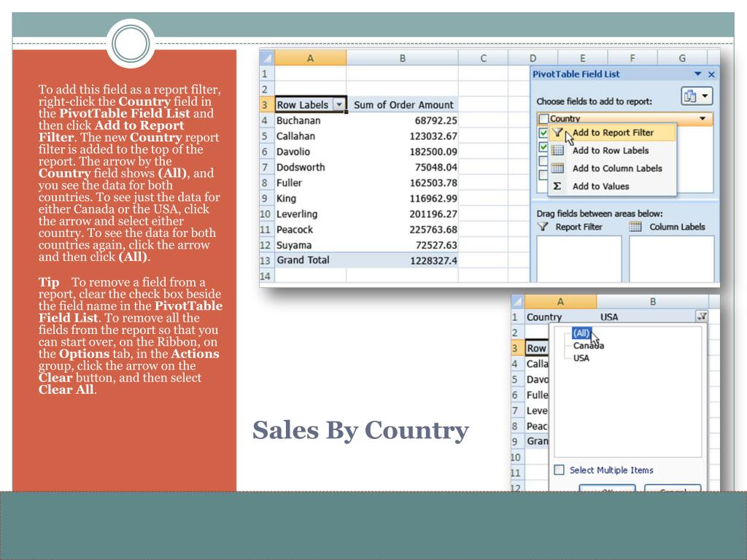Click the value 123032.67
The image size is (747, 560).
tap(433, 136)
